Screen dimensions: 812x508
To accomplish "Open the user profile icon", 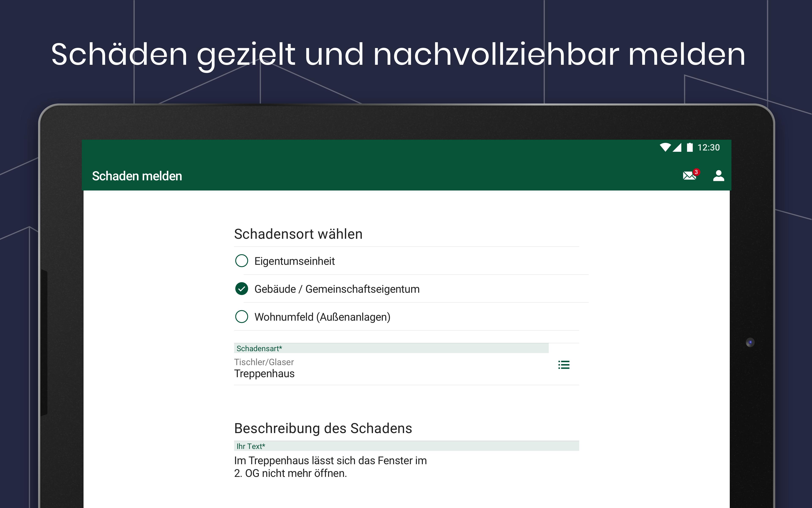I will coord(718,175).
